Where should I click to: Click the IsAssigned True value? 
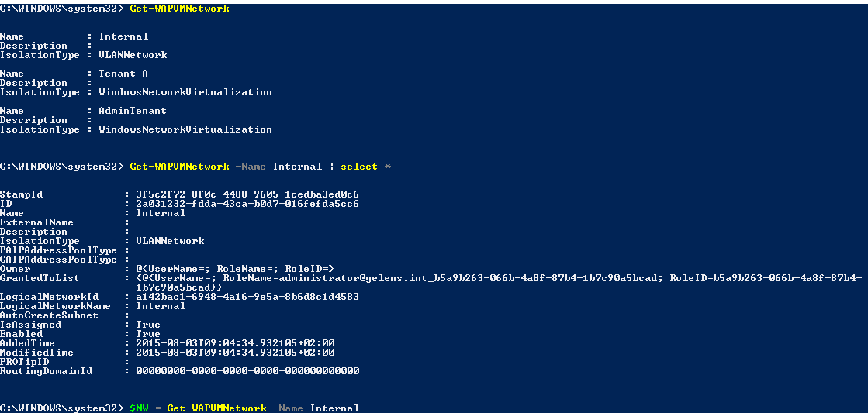tap(148, 325)
